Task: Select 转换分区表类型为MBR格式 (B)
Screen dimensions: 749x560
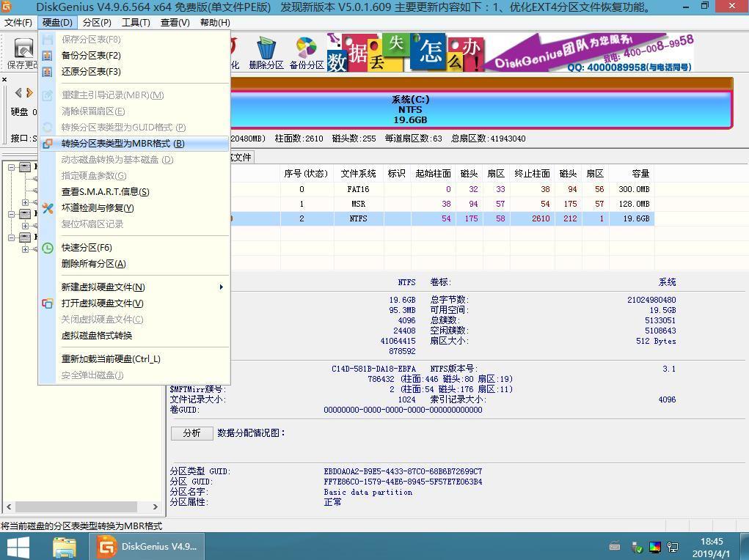Action: pyautogui.click(x=134, y=144)
